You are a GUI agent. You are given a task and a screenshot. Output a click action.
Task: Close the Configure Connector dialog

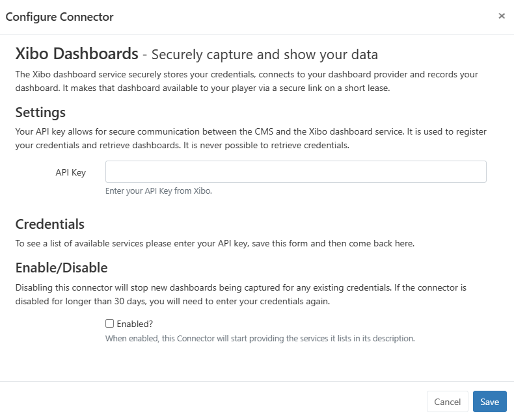pyautogui.click(x=502, y=16)
